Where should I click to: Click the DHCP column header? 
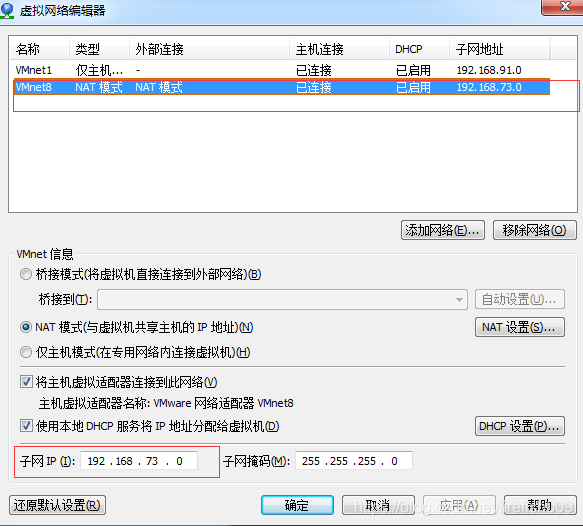pos(419,49)
